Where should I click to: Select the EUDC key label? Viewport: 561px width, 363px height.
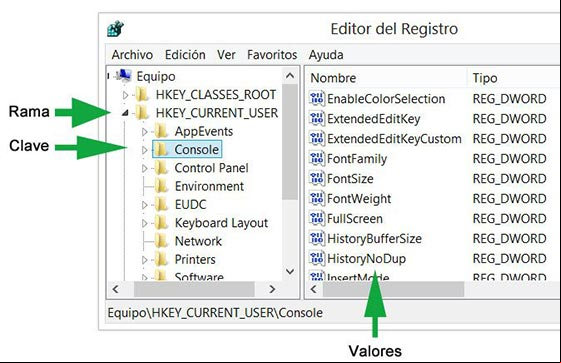point(190,205)
